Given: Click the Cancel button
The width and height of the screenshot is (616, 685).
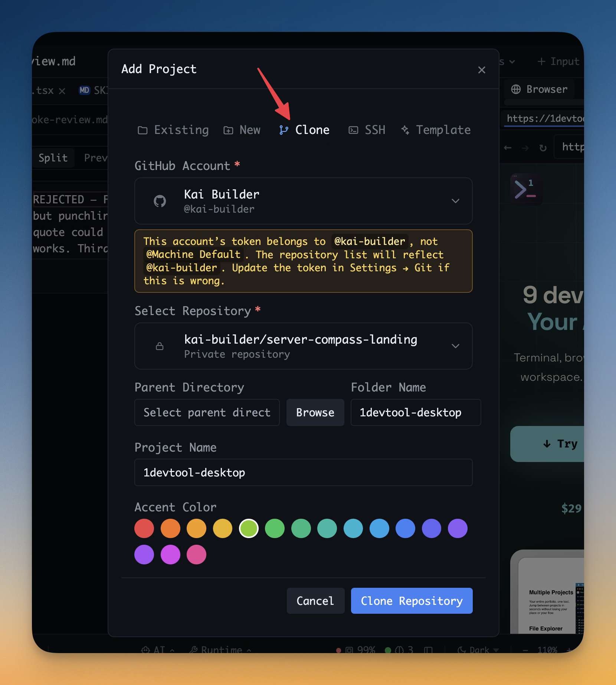Looking at the screenshot, I should point(315,601).
